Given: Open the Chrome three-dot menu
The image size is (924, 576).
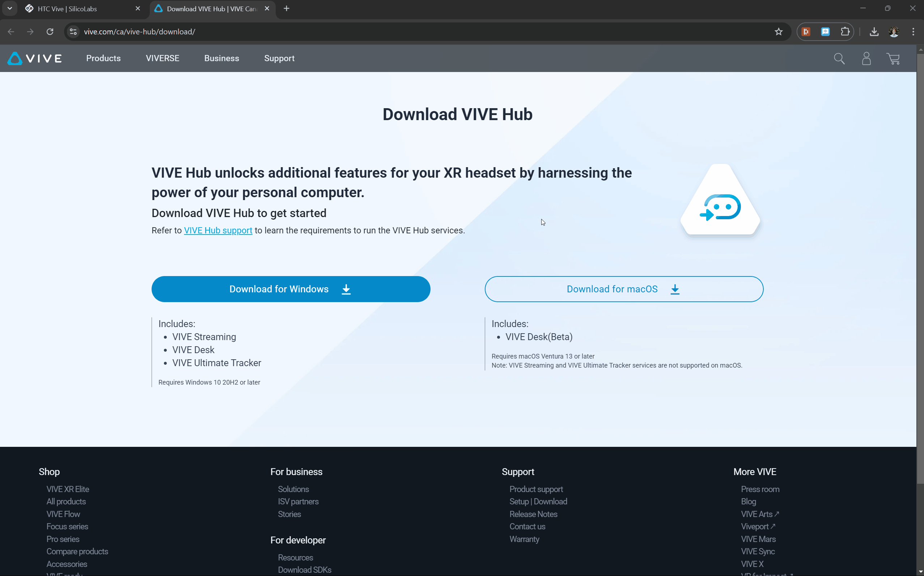Looking at the screenshot, I should (914, 31).
